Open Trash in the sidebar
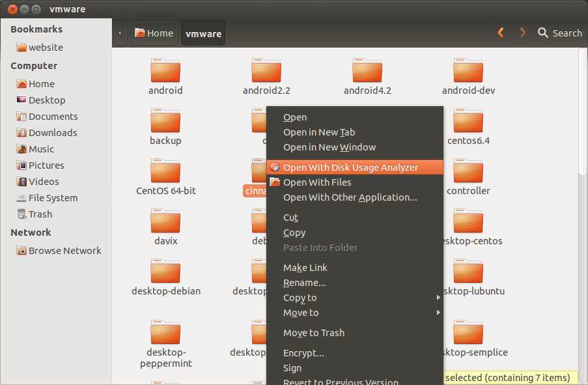 coord(35,214)
